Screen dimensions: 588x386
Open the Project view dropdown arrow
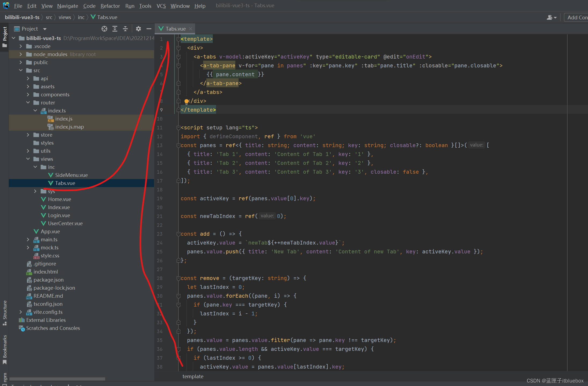(x=45, y=29)
